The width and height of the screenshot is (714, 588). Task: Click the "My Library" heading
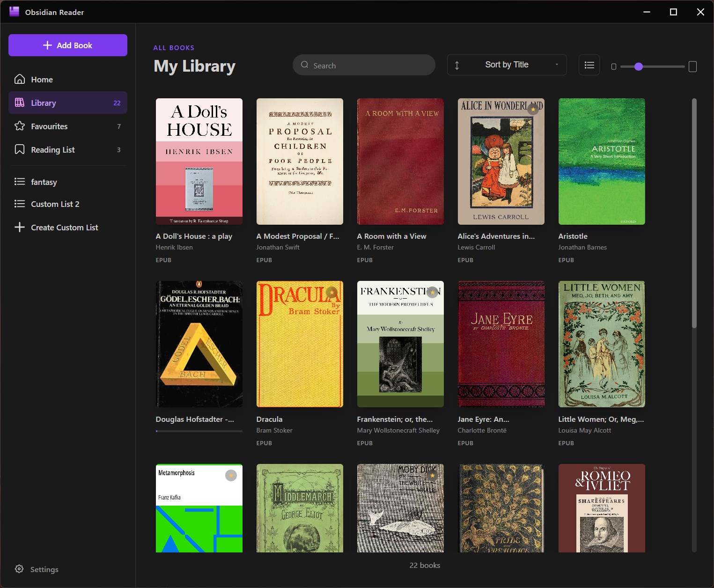click(x=194, y=66)
